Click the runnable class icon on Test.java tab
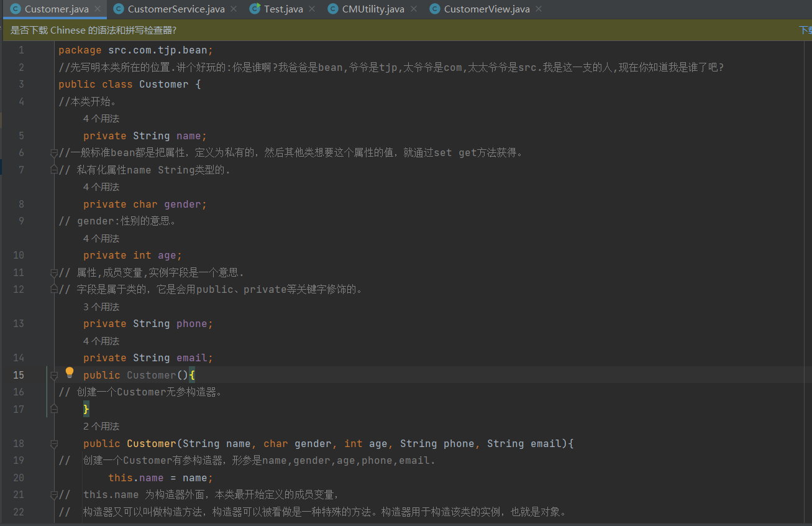 pos(255,9)
